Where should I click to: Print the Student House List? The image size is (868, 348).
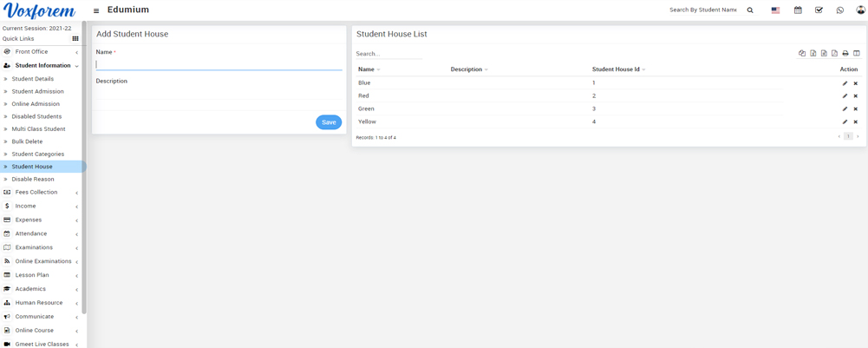point(845,54)
